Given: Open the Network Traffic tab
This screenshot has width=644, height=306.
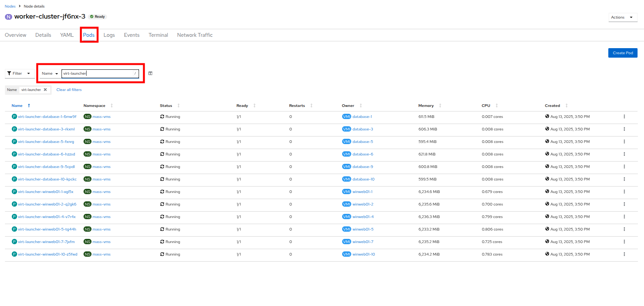Looking at the screenshot, I should point(195,35).
